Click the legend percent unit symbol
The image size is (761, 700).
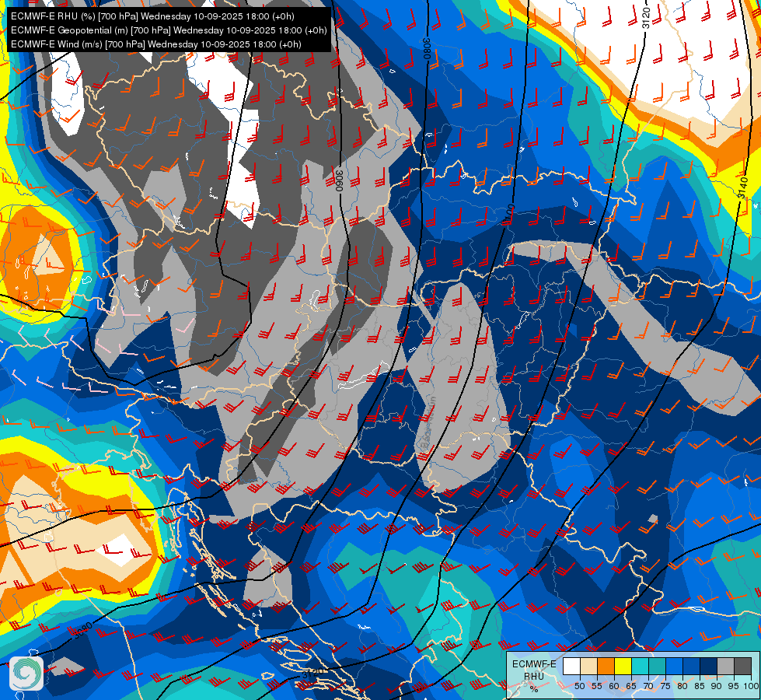tap(534, 689)
